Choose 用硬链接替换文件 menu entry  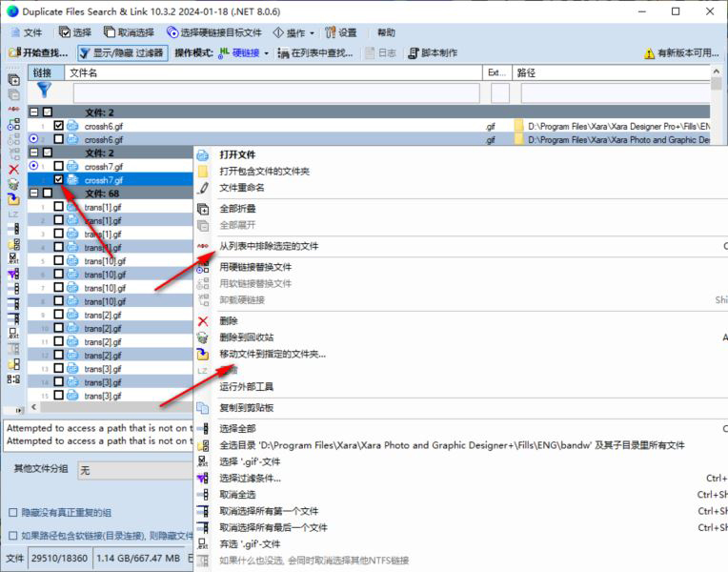point(255,267)
